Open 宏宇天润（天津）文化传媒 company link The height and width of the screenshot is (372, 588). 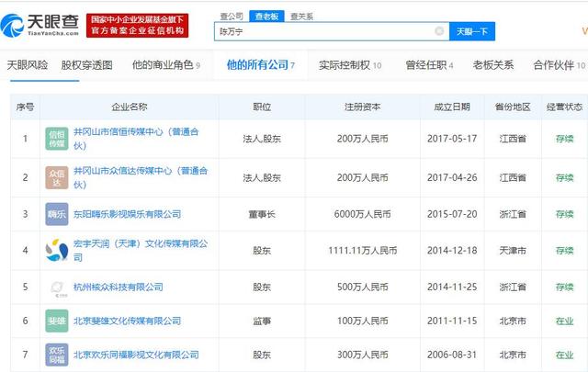tap(141, 251)
